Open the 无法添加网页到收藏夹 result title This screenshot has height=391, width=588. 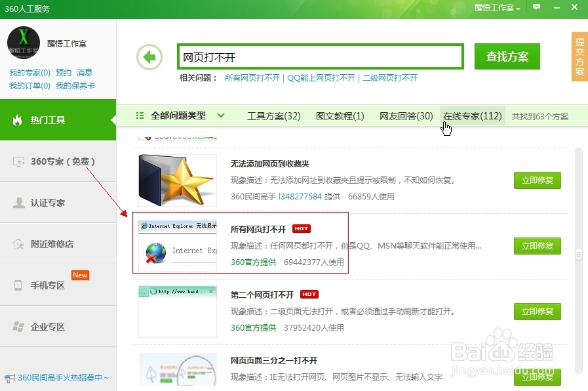[269, 163]
